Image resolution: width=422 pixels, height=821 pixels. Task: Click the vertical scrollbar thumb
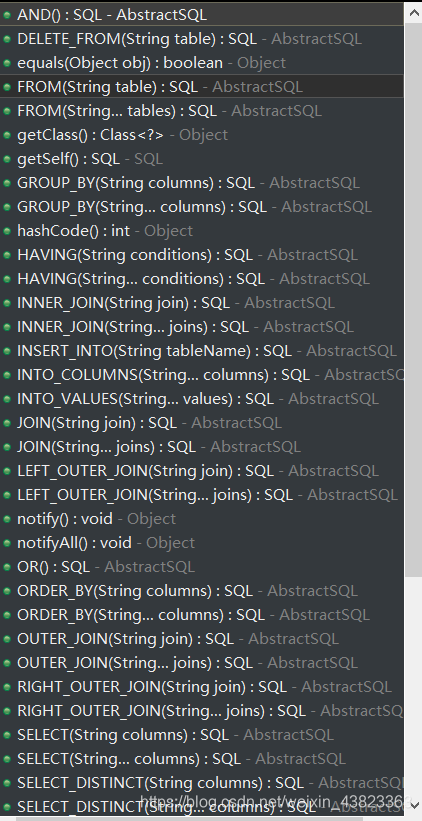coord(413,298)
